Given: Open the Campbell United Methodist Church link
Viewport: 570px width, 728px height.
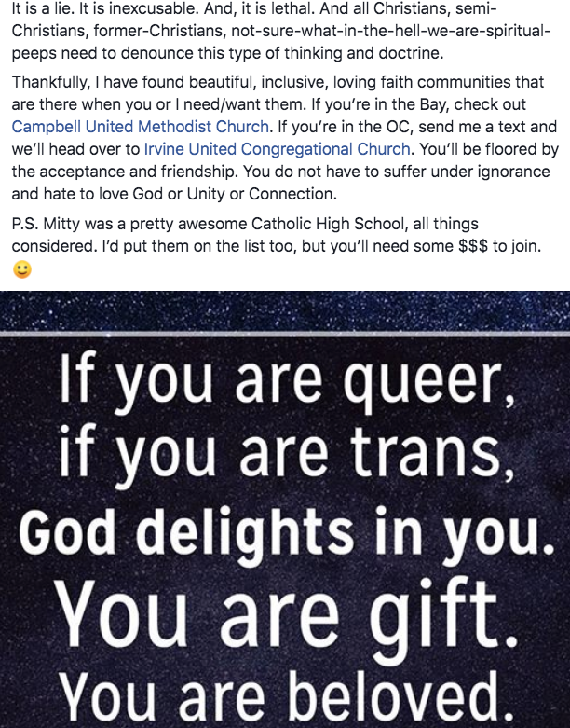Looking at the screenshot, I should [x=141, y=124].
